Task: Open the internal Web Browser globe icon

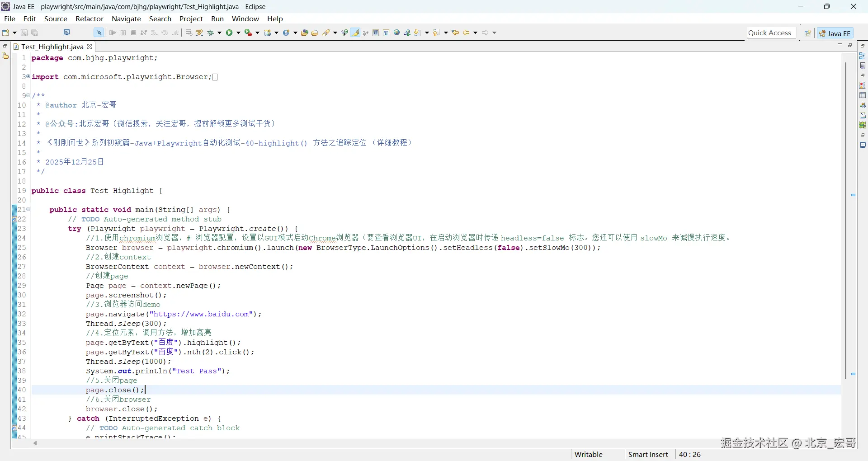Action: [397, 33]
